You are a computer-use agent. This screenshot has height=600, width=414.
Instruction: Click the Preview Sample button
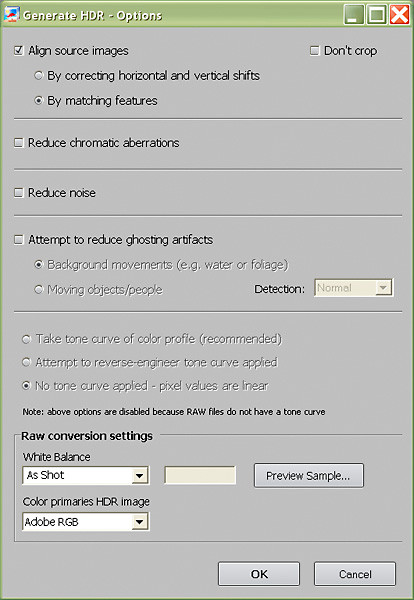[x=309, y=476]
